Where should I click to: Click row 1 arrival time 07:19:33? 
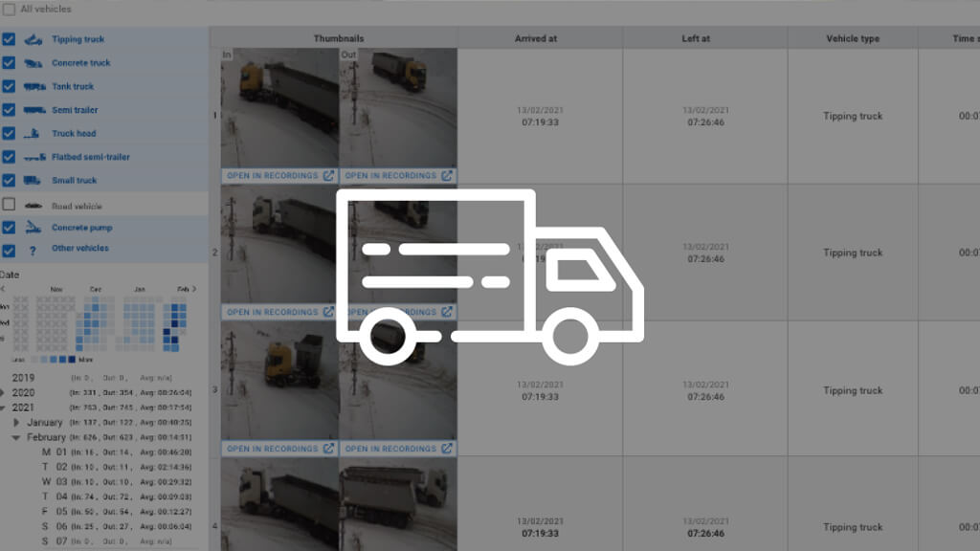click(x=540, y=122)
